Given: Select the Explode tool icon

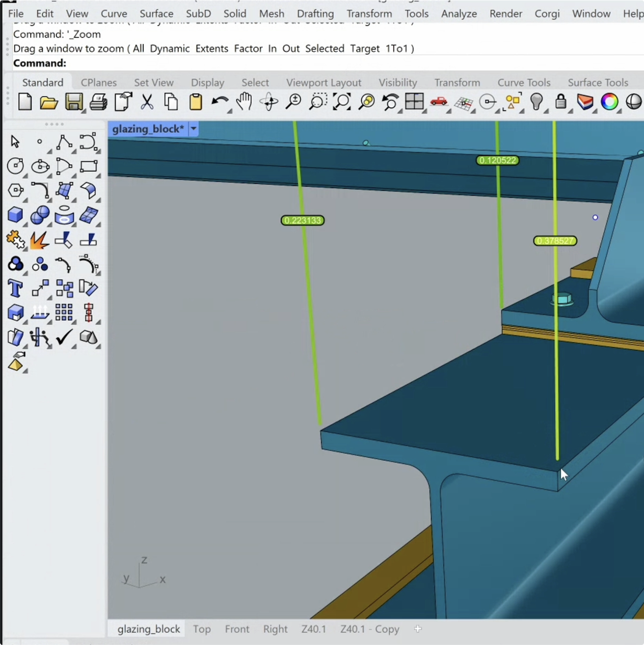Looking at the screenshot, I should tap(39, 240).
